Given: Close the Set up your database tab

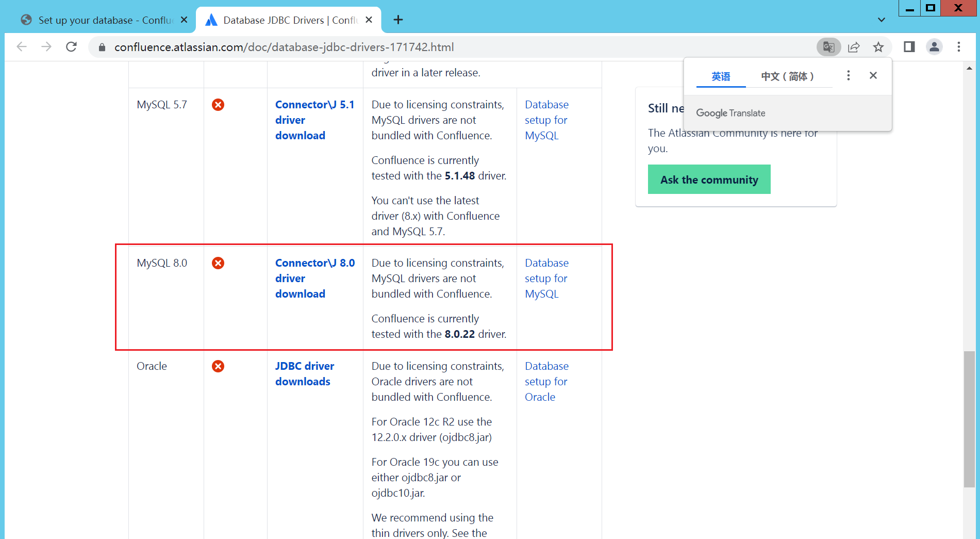Looking at the screenshot, I should pos(184,20).
